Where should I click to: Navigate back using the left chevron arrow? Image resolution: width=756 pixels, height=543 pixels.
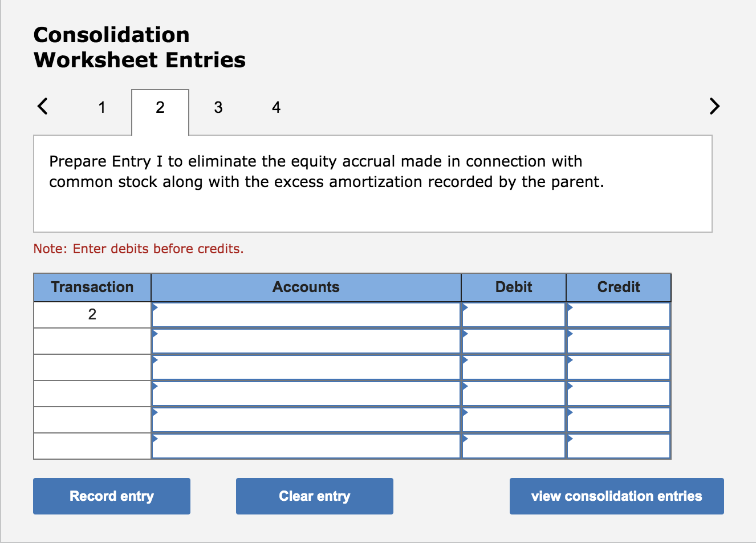tap(42, 106)
